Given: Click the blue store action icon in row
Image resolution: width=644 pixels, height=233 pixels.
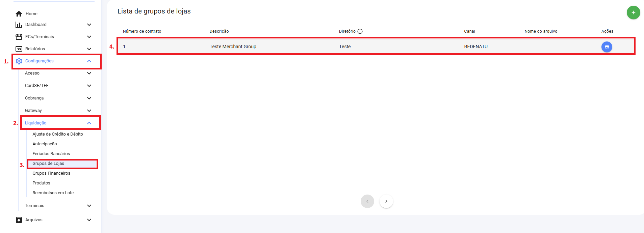Looking at the screenshot, I should pyautogui.click(x=607, y=47).
